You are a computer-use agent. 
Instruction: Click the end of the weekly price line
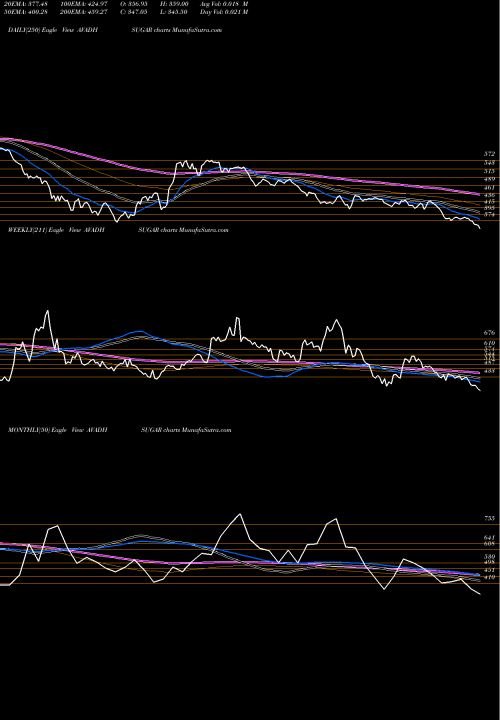tap(480, 391)
